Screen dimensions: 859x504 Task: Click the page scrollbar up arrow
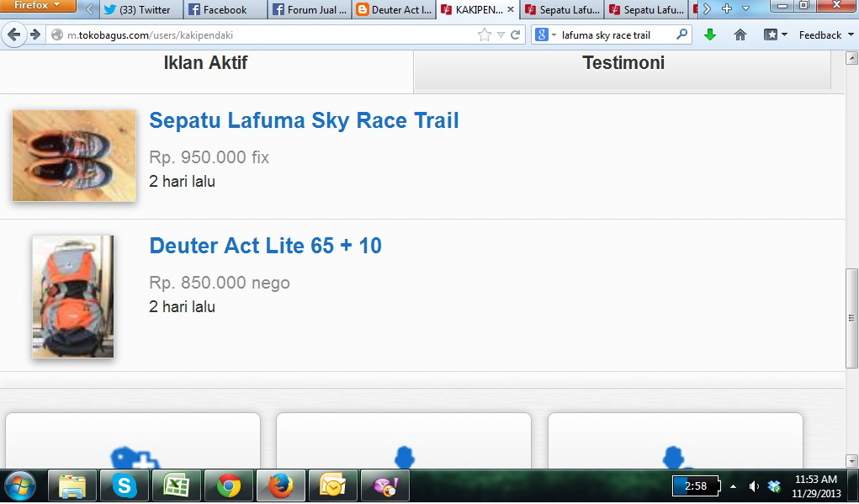[852, 57]
